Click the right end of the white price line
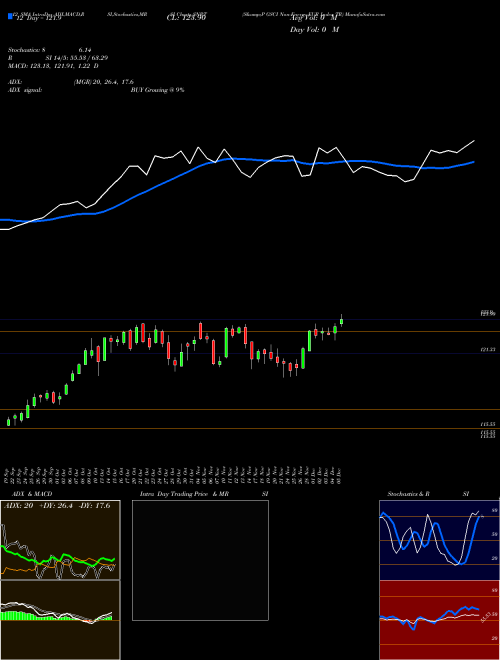The width and height of the screenshot is (500, 660). click(x=474, y=141)
